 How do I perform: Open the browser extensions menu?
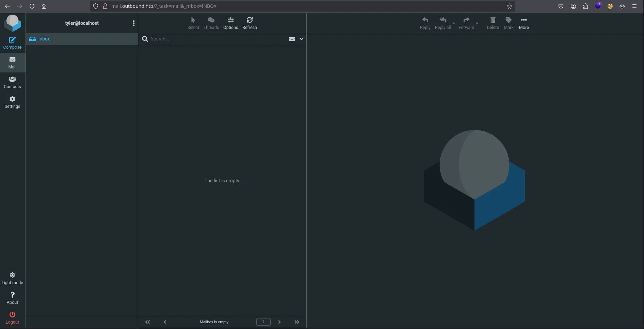pos(585,6)
